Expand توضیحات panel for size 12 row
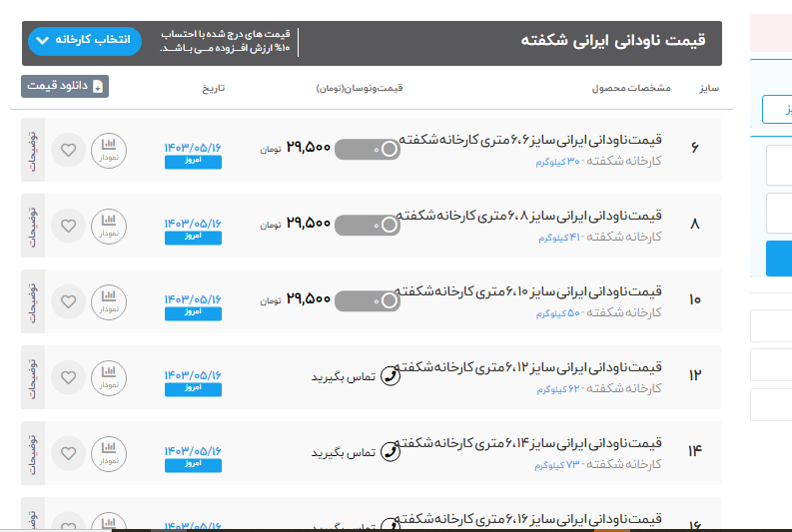Screen dimensions: 792x532 [x=32, y=377]
